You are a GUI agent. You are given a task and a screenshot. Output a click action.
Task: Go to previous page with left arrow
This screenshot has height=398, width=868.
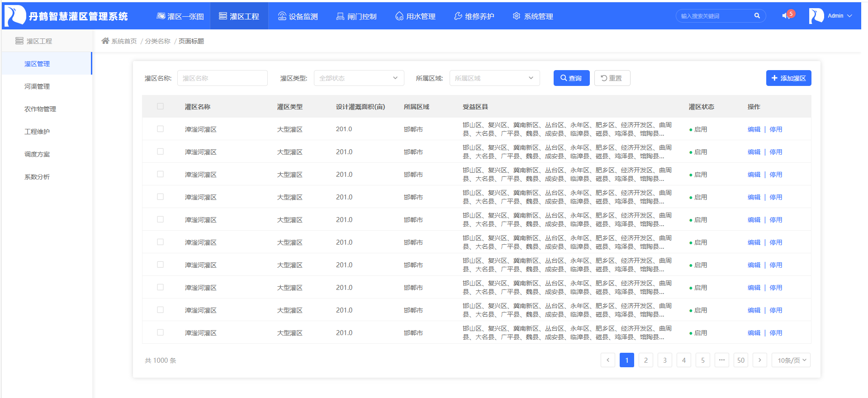point(608,360)
